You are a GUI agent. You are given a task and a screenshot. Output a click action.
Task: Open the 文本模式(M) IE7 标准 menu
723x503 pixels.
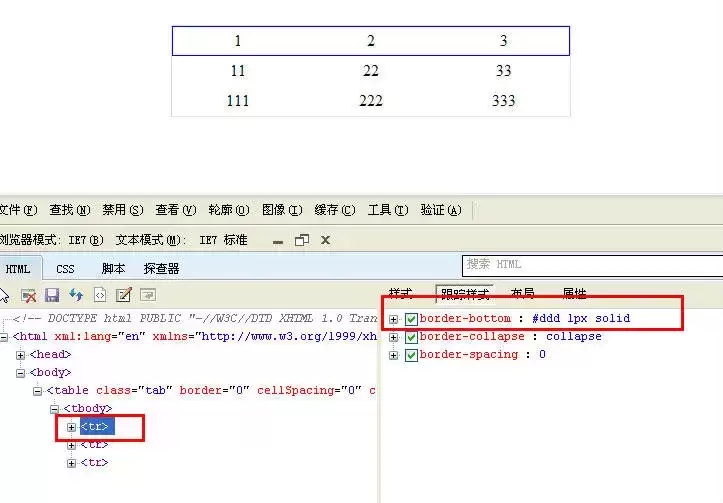[181, 240]
